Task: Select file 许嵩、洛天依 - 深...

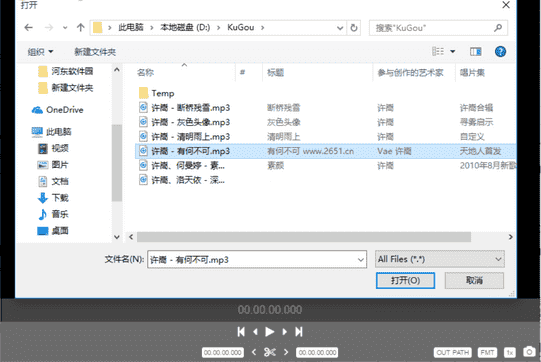Action: 182,180
